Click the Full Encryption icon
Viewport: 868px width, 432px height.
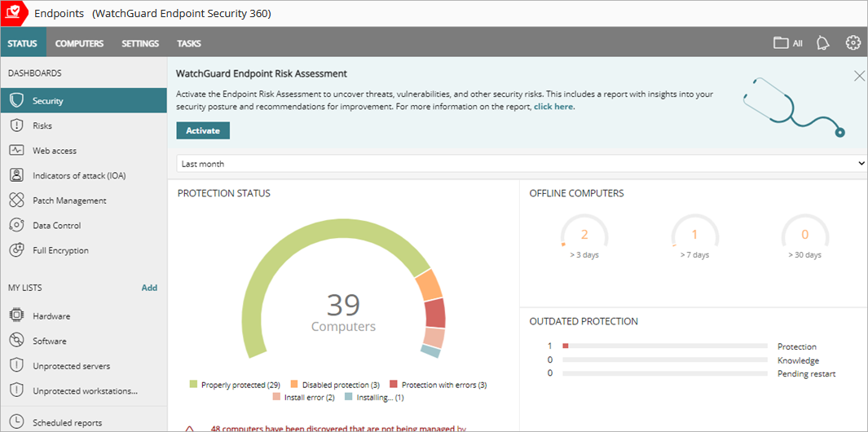click(x=16, y=250)
